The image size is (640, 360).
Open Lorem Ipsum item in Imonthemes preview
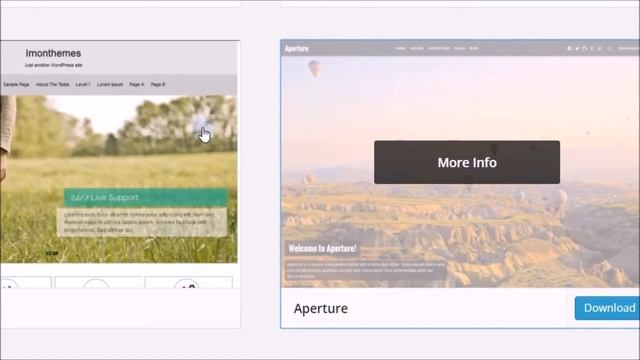click(110, 84)
